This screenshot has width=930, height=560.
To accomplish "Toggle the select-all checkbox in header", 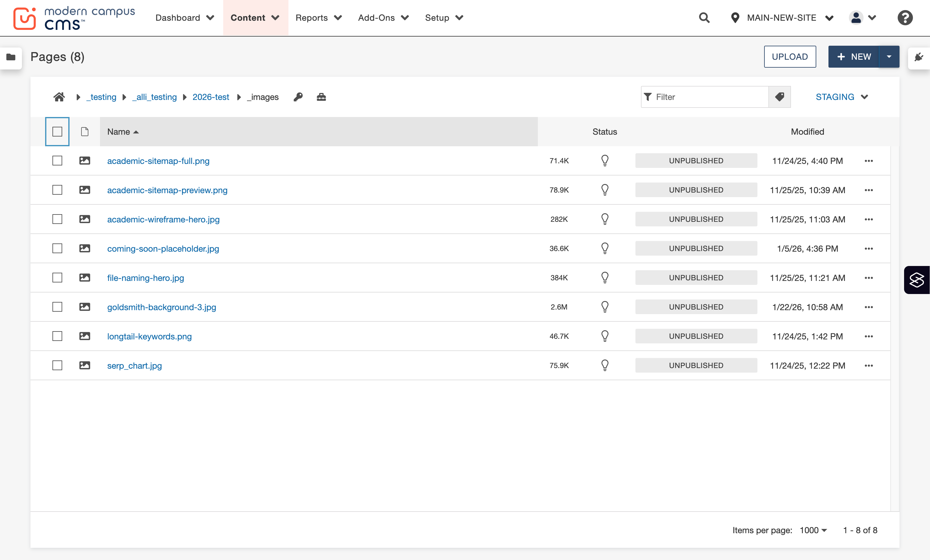I will (57, 132).
